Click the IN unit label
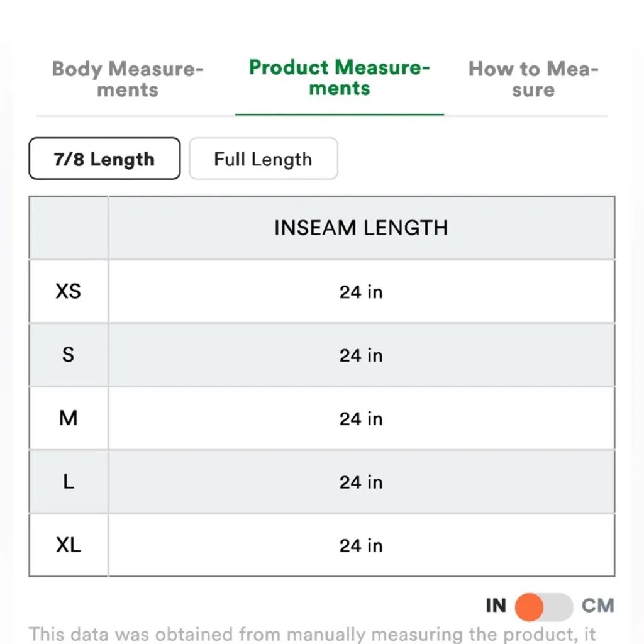The image size is (644, 644). tap(496, 606)
